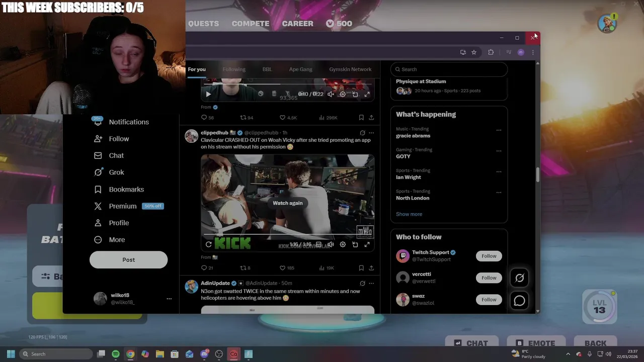Image resolution: width=644 pixels, height=362 pixels.
Task: Reply to the clippedhub post
Action: coord(207,268)
